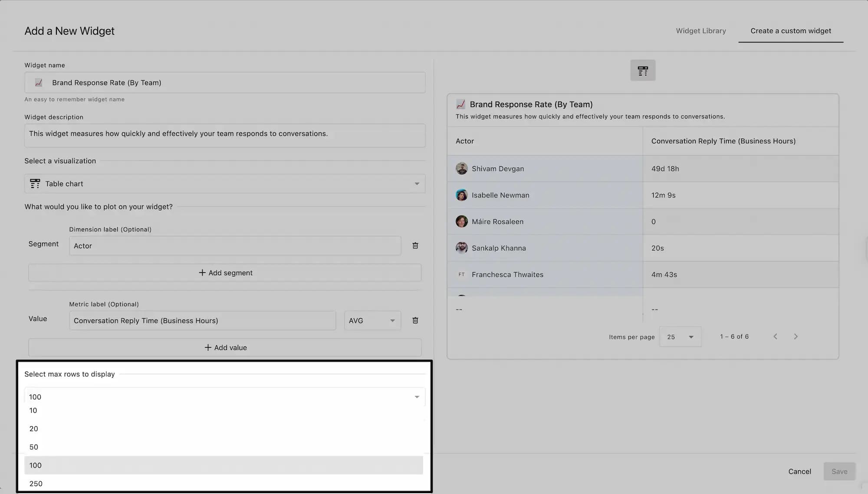Choose 10 as max rows option

point(33,411)
